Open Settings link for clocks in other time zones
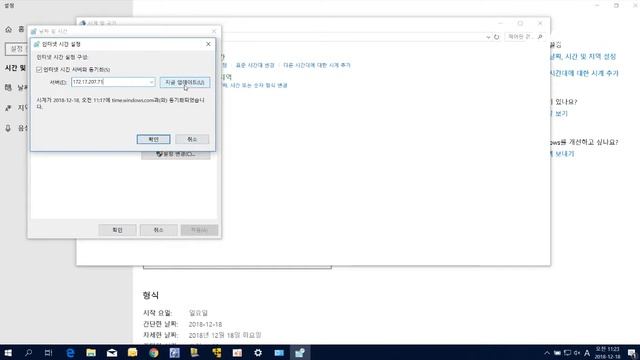 pos(584,73)
